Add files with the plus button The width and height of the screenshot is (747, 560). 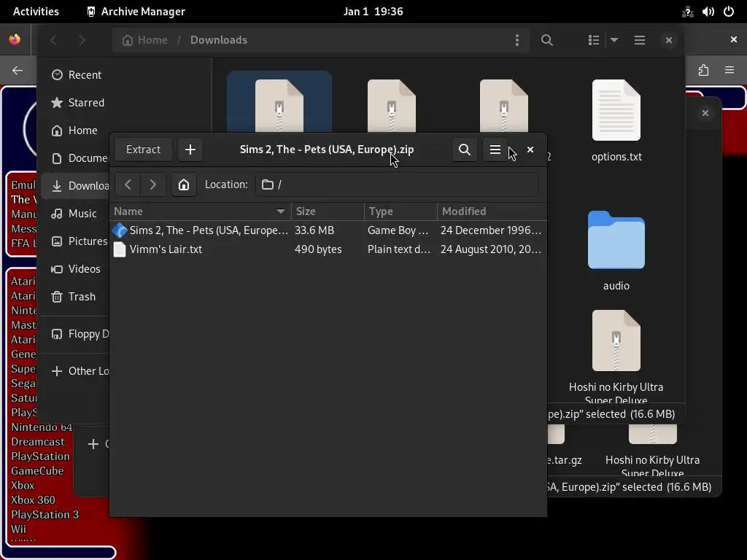(x=190, y=149)
